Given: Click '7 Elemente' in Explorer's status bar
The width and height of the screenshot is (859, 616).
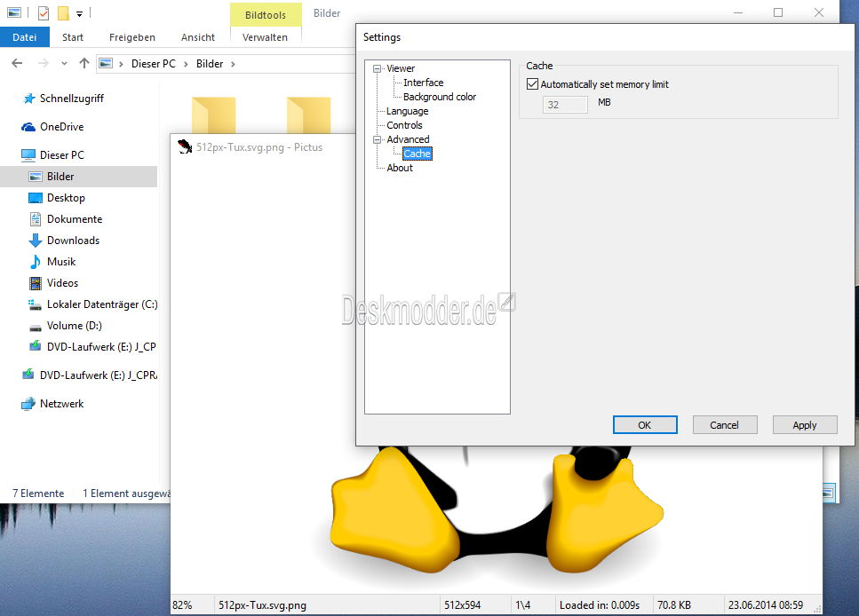Looking at the screenshot, I should coord(38,494).
